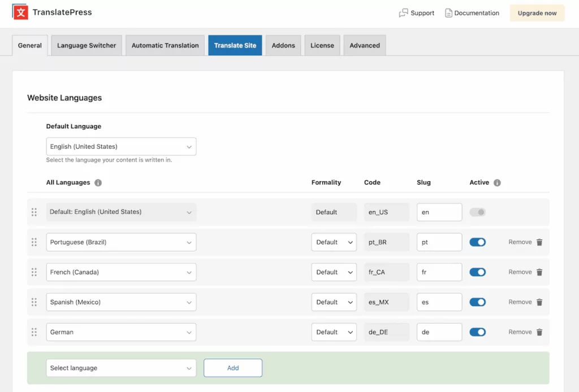Viewport: 579px width, 392px height.
Task: Grab drag handle of Default English row
Action: 34,212
